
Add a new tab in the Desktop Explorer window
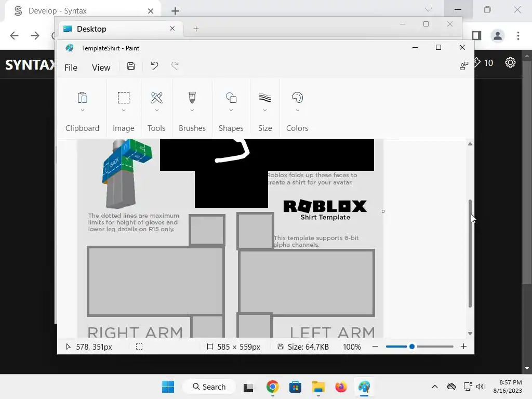(x=196, y=29)
